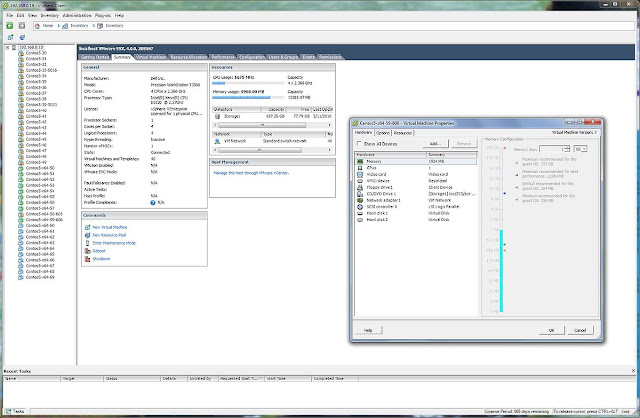Open the Inventory menu
Screen dimensions: 640x418
tap(49, 16)
